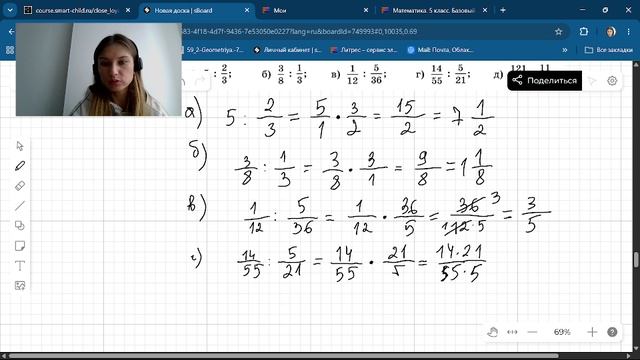
Task: Open the Литрес bookmark
Action: point(363,50)
